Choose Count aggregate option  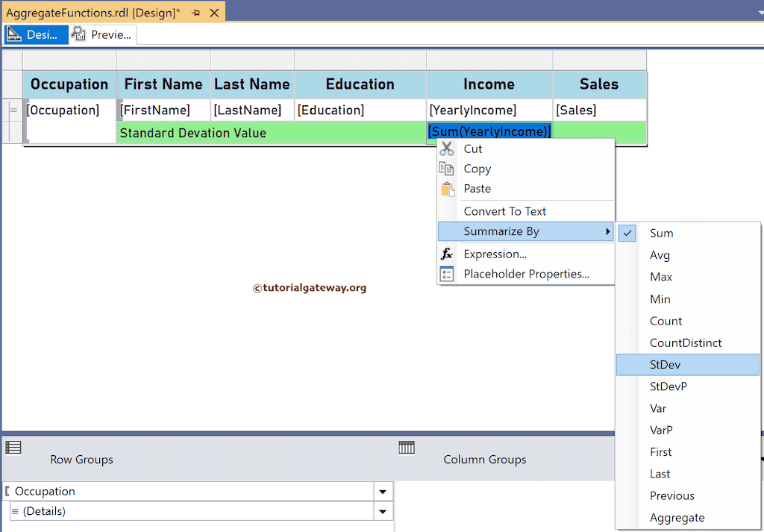[x=687, y=321]
